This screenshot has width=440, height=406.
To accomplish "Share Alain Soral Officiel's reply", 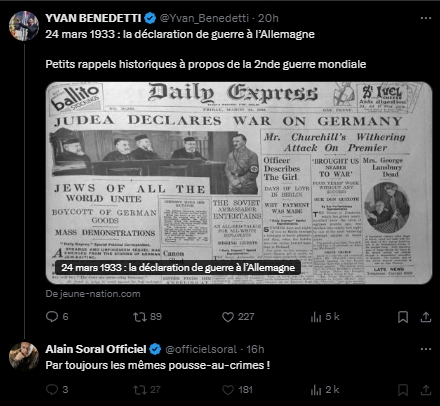I will pyautogui.click(x=426, y=390).
